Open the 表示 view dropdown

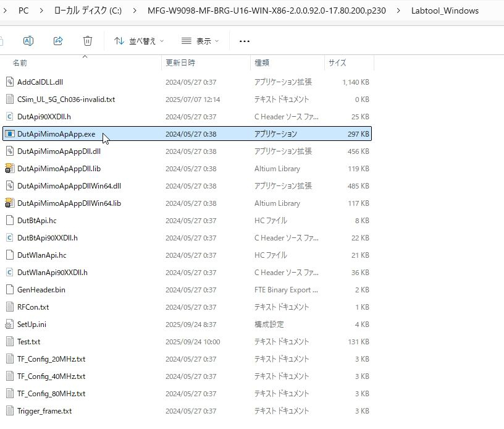(200, 41)
